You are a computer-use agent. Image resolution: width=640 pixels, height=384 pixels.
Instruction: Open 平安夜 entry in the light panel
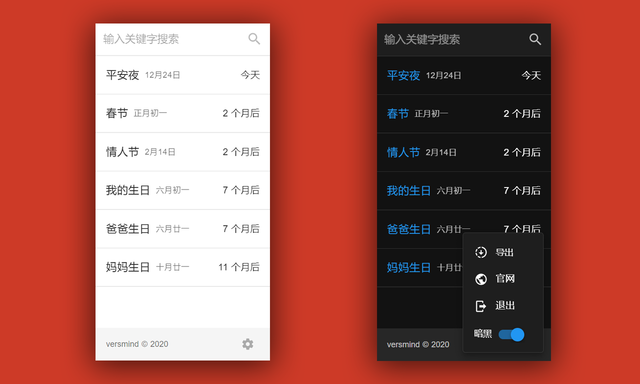[x=182, y=75]
